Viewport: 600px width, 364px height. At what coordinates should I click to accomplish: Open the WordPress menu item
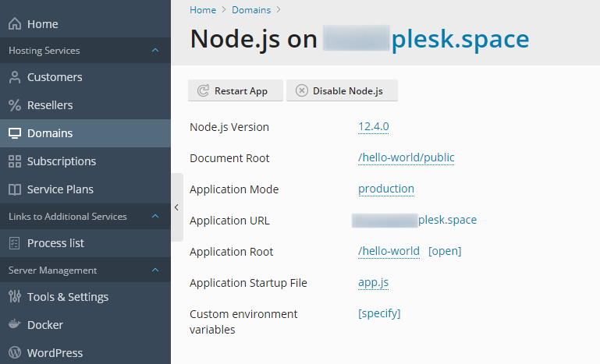[85, 352]
